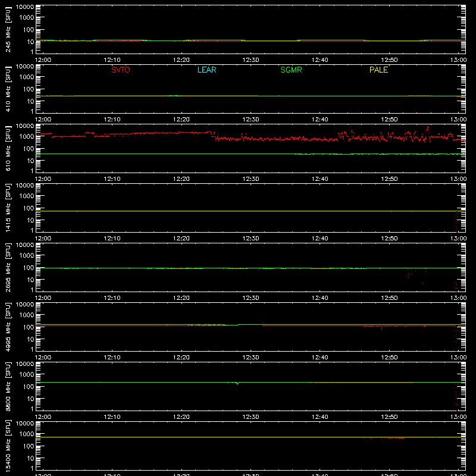Click the yellow PALE station label
Screen dimensions: 476x476
pyautogui.click(x=378, y=70)
